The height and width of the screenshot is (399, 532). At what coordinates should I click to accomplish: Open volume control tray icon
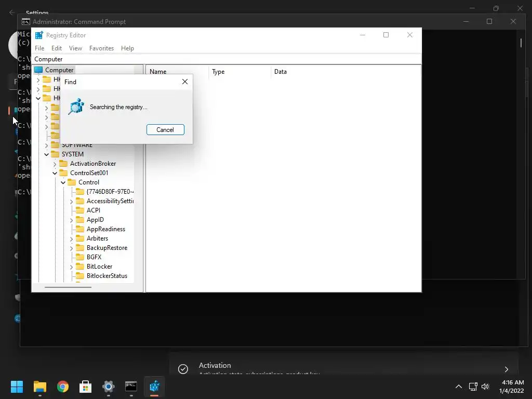(485, 387)
